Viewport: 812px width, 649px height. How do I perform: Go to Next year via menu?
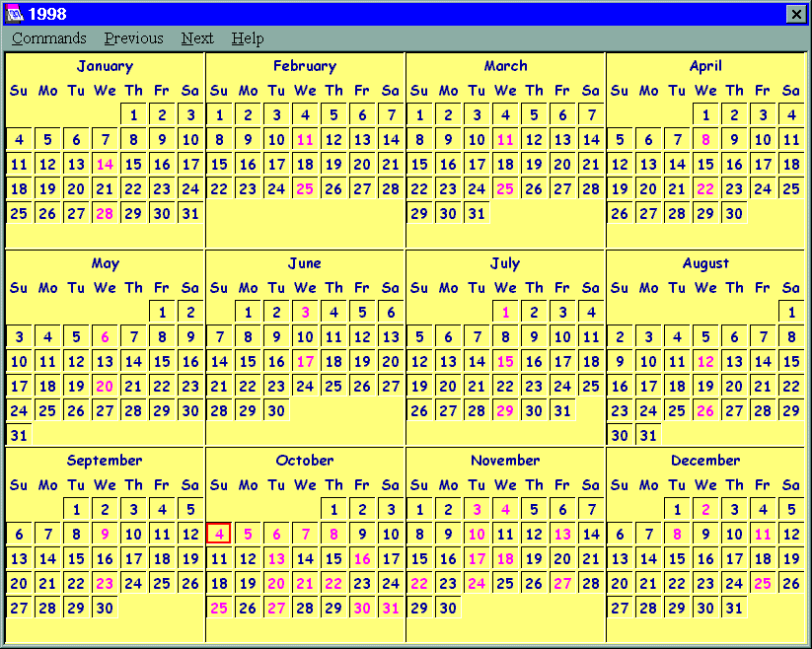coord(197,38)
